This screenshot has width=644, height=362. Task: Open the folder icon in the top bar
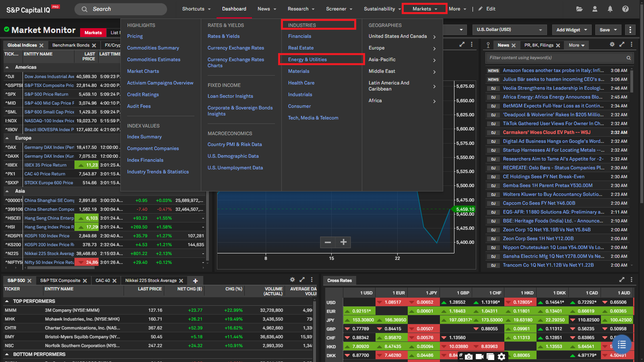pyautogui.click(x=579, y=9)
